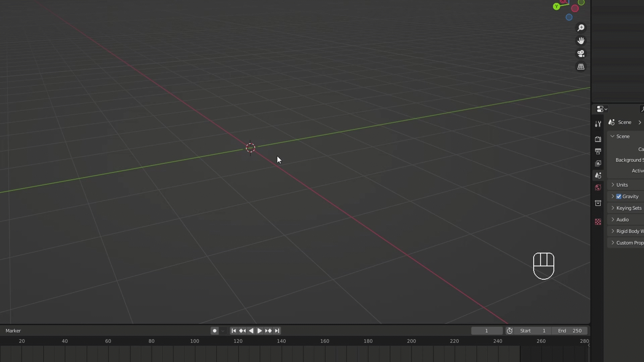Click the End frame field
644x362 pixels.
570,331
